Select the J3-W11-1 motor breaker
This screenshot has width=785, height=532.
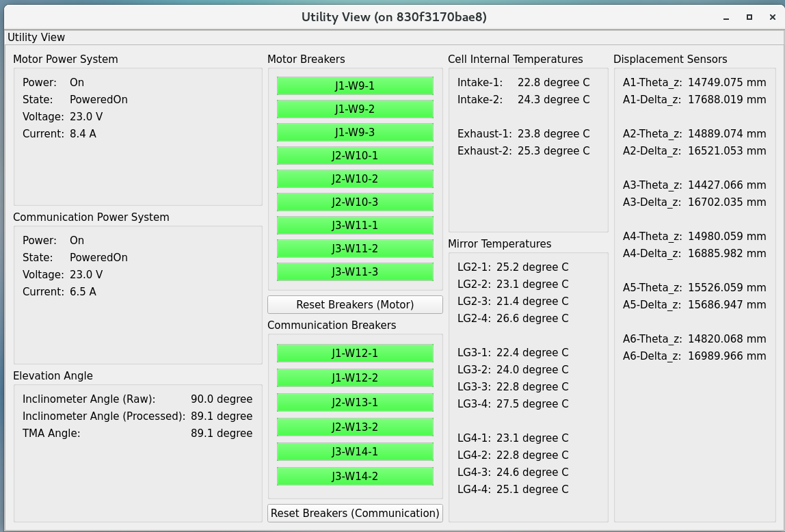tap(355, 226)
